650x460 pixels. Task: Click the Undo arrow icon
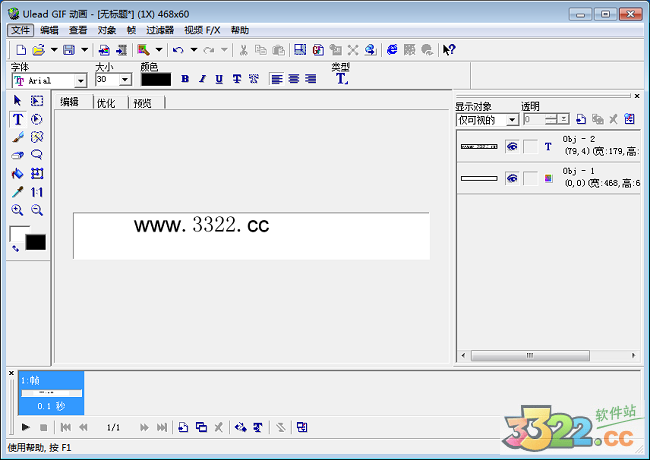pyautogui.click(x=178, y=50)
